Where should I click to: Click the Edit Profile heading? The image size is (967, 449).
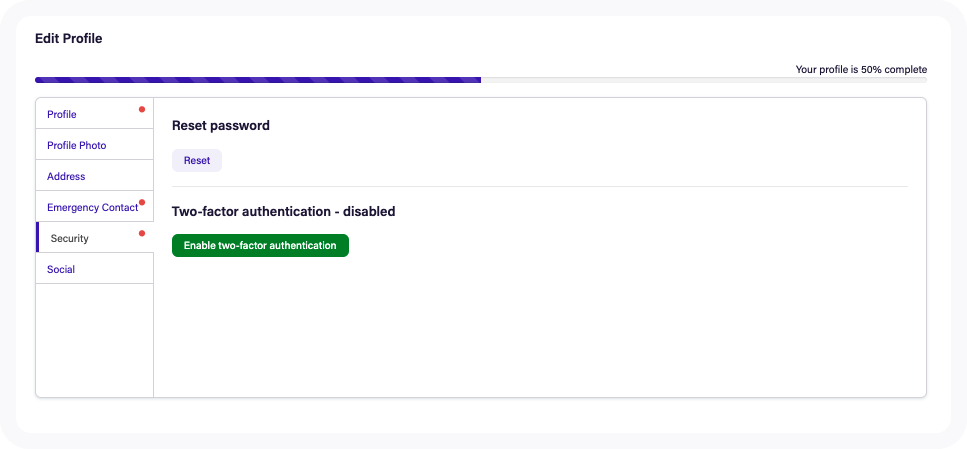[x=68, y=38]
